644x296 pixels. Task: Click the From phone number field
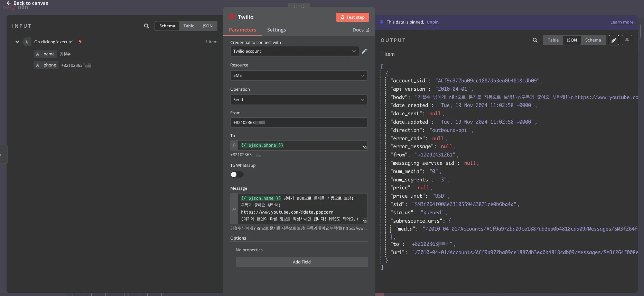299,123
